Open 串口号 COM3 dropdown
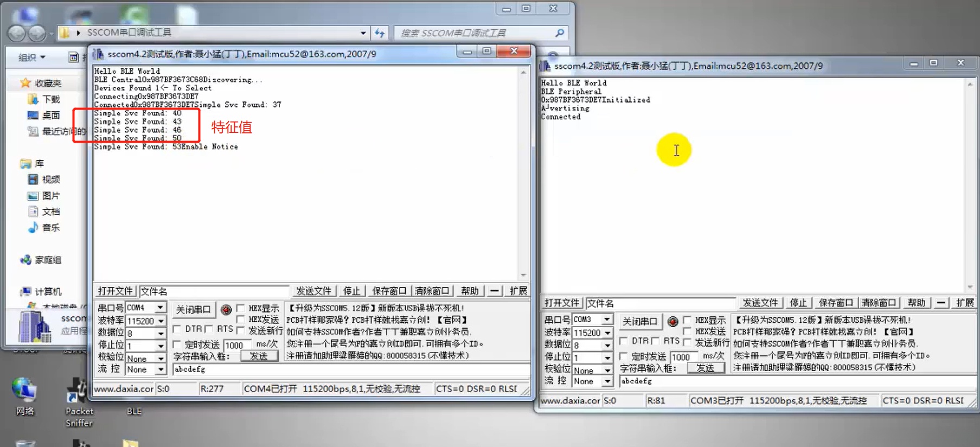980x447 pixels. [x=607, y=320]
